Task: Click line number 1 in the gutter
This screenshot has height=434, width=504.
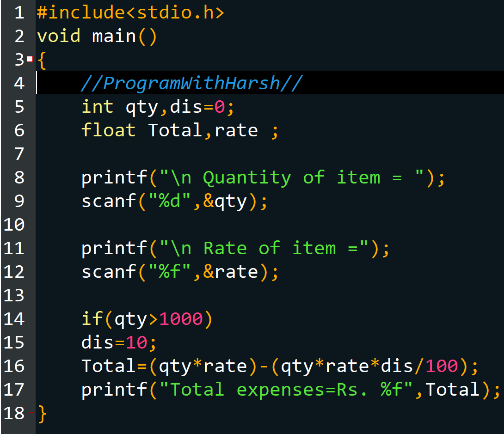Action: 19,13
